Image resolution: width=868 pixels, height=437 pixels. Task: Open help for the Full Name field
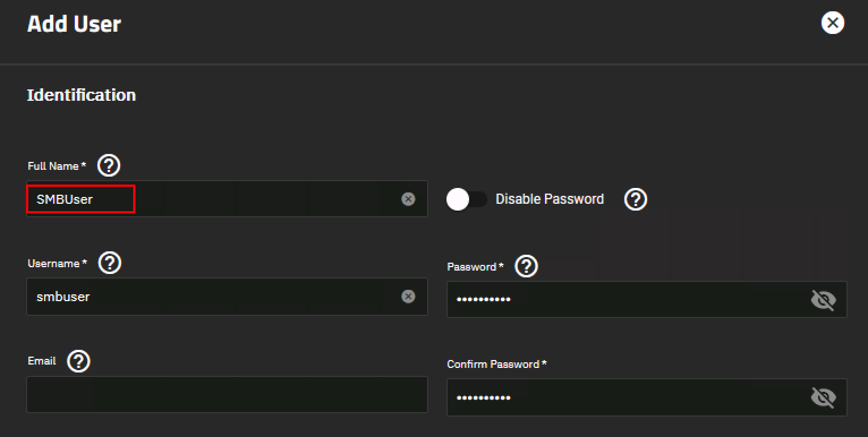click(109, 166)
